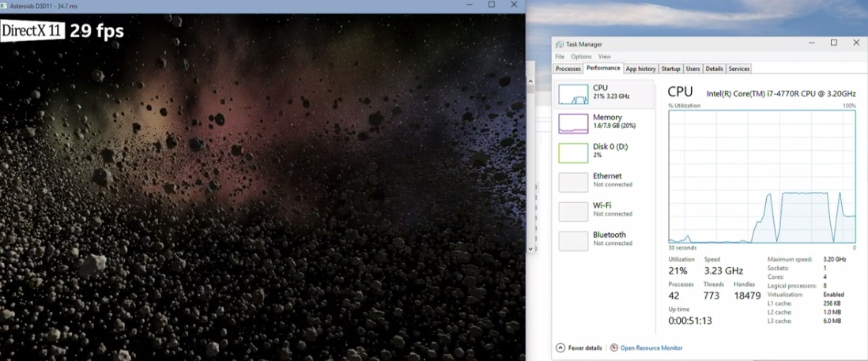
Task: Switch to the Processes tab
Action: (568, 70)
